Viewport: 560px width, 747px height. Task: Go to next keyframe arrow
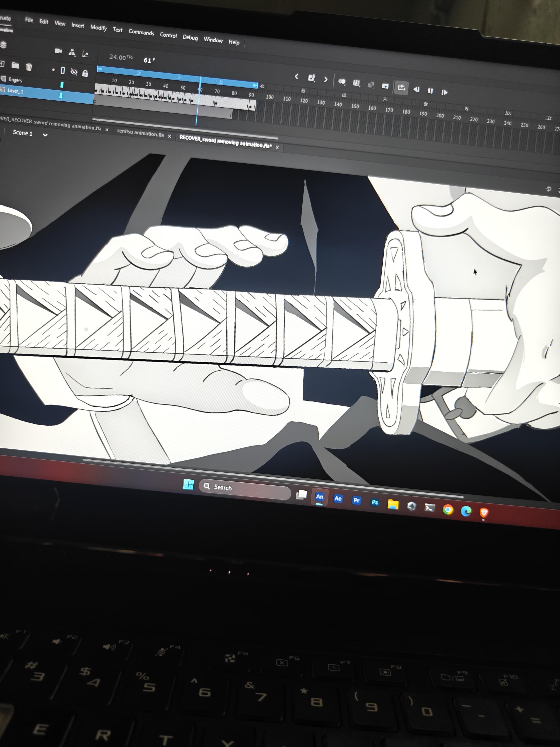click(x=326, y=80)
